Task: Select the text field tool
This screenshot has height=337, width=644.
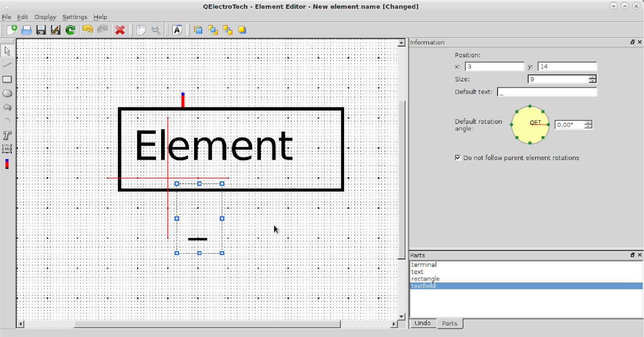Action: [7, 149]
